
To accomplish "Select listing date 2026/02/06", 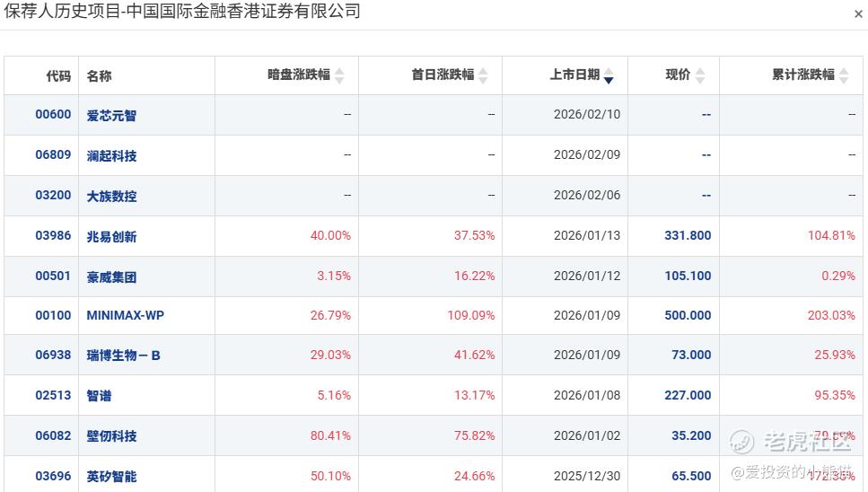I will pos(587,196).
